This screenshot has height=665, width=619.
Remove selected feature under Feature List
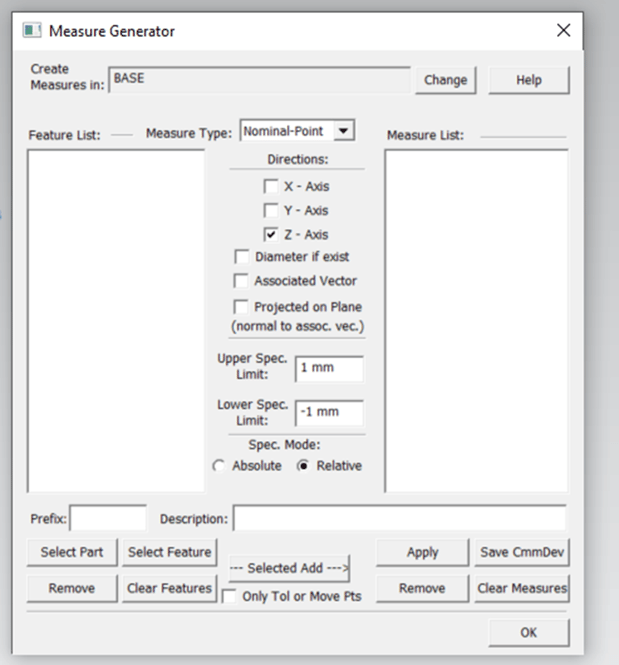tap(72, 588)
